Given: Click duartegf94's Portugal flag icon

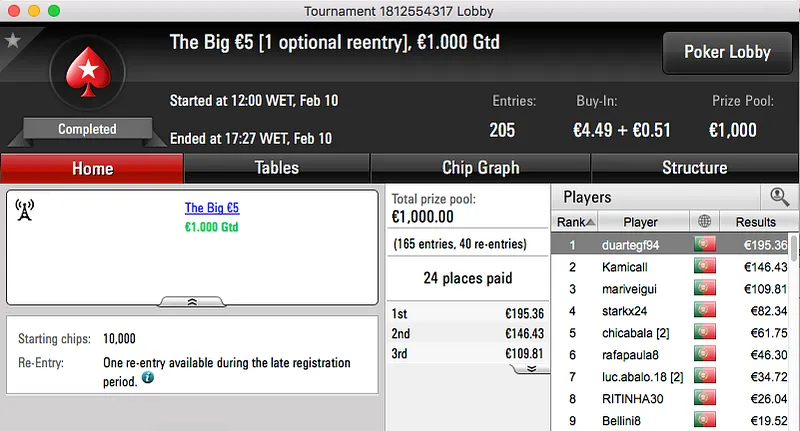Looking at the screenshot, I should point(706,245).
